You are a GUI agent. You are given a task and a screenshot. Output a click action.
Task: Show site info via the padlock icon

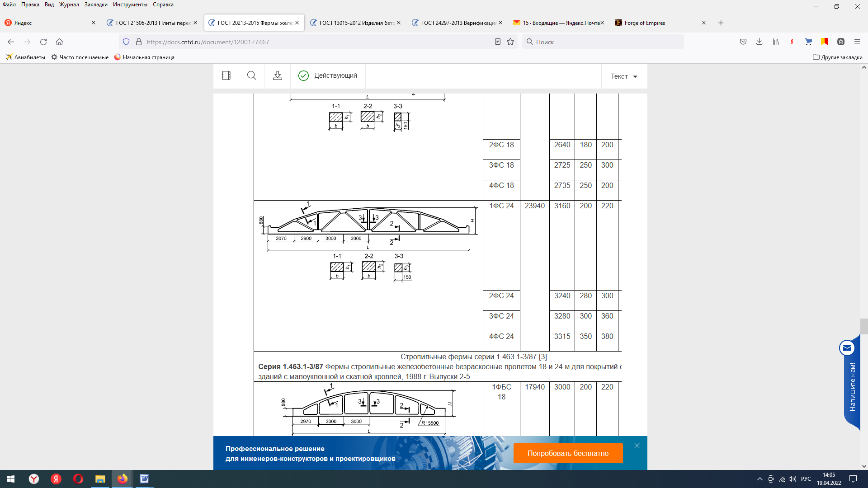pyautogui.click(x=139, y=42)
